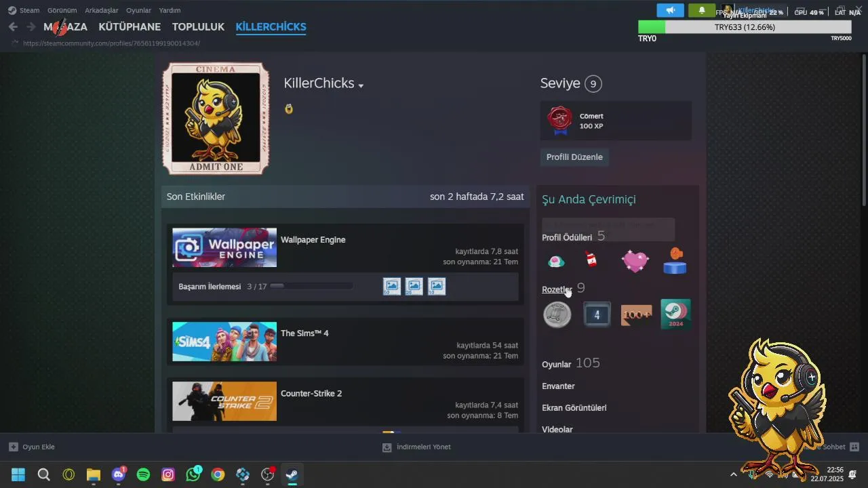
Task: Open the Ekran Görüntüleri link
Action: [574, 408]
